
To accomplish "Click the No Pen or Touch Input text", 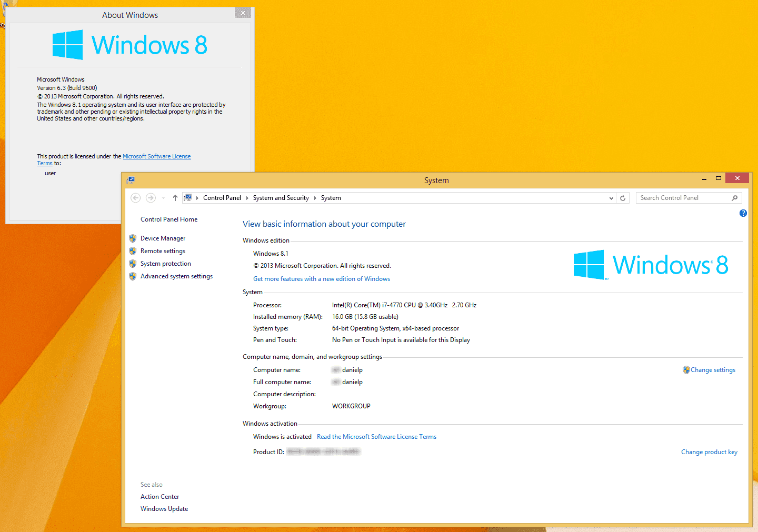I will pyautogui.click(x=401, y=340).
